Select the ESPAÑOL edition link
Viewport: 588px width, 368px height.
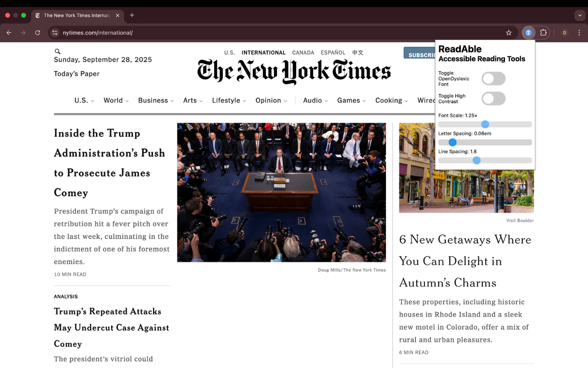333,52
